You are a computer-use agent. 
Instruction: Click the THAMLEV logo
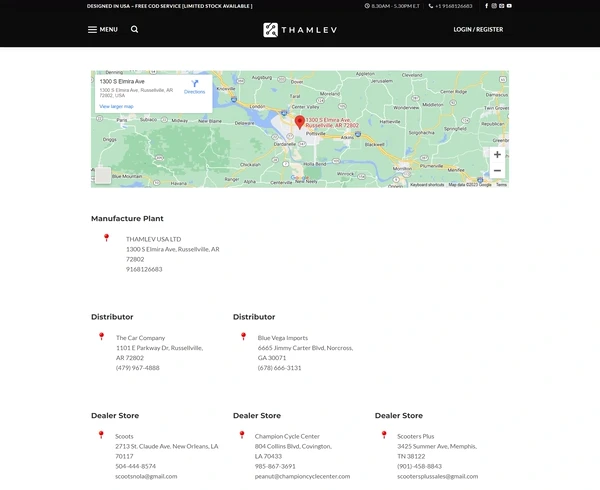click(300, 30)
